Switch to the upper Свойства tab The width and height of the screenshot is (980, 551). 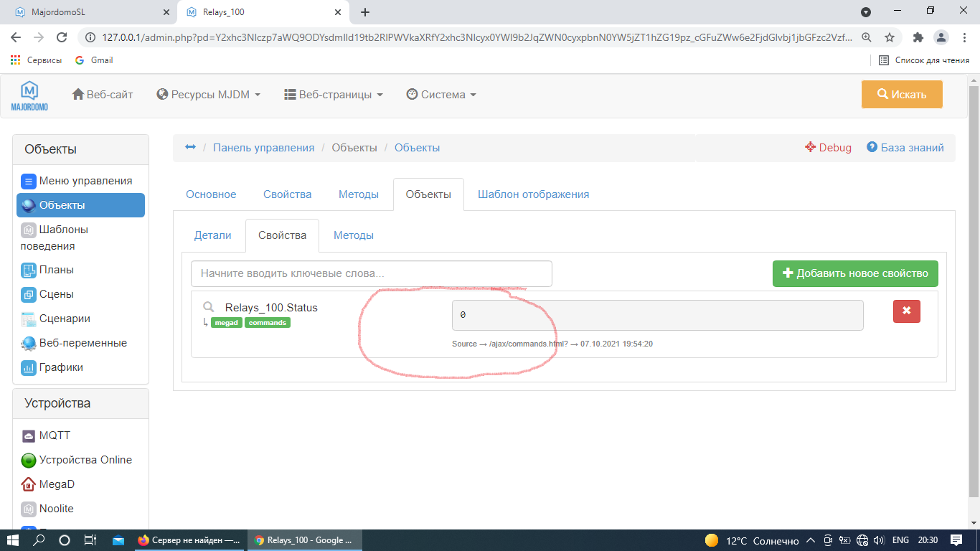click(x=287, y=194)
